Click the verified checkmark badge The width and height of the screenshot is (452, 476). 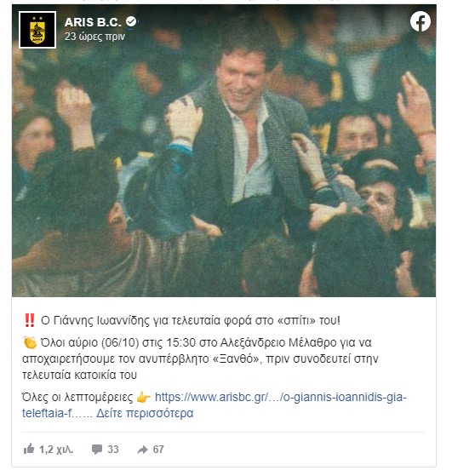point(131,22)
